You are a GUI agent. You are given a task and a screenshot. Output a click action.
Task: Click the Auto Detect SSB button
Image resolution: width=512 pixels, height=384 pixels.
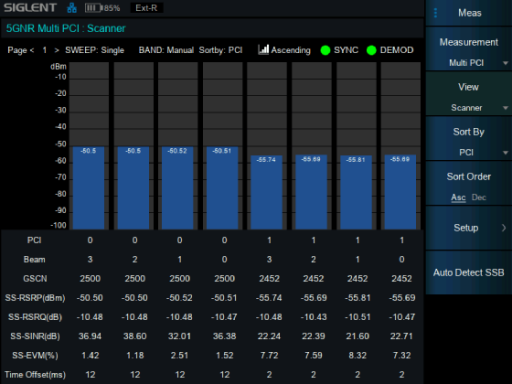tap(469, 273)
